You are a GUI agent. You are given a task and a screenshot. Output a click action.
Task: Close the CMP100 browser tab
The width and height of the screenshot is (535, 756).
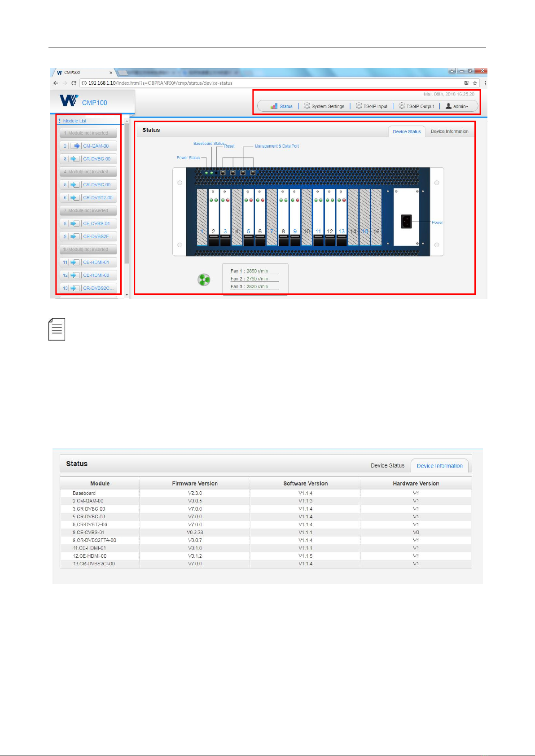[111, 72]
